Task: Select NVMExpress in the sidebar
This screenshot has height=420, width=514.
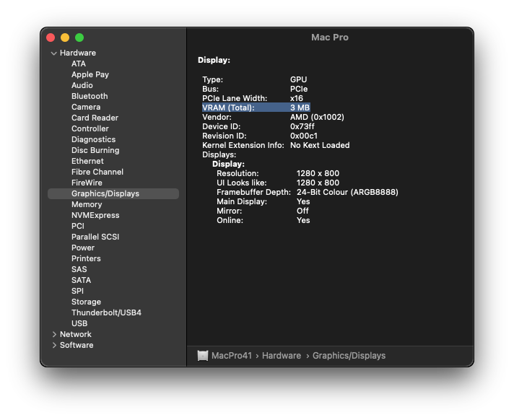Action: tap(95, 215)
